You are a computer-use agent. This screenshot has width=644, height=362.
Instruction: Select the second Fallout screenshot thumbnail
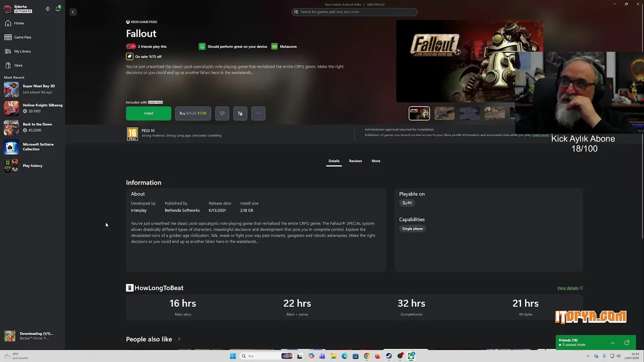click(x=444, y=113)
